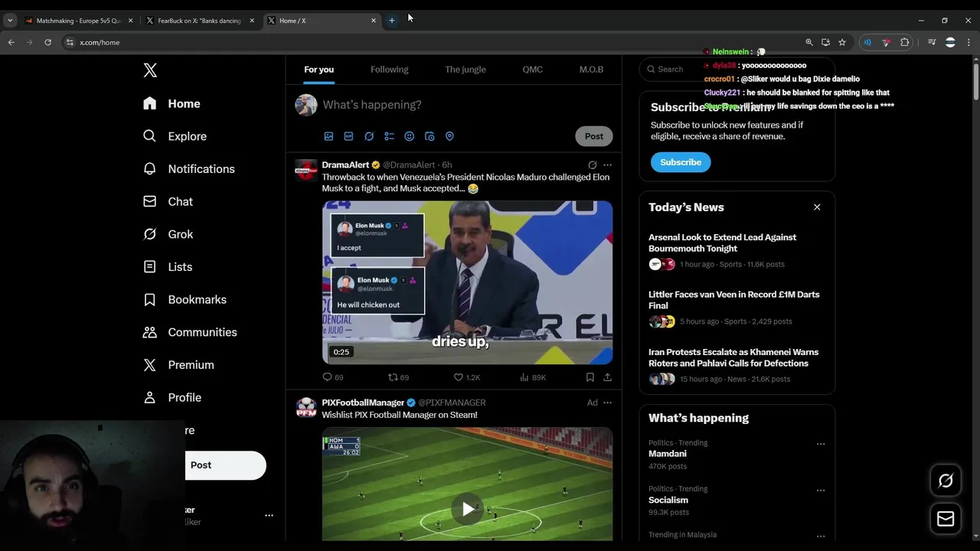
Task: Open Notifications in the left sidebar
Action: tap(188, 169)
